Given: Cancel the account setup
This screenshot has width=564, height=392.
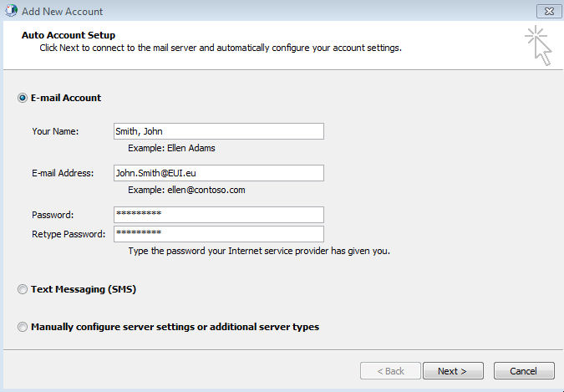Looking at the screenshot, I should click(x=524, y=370).
